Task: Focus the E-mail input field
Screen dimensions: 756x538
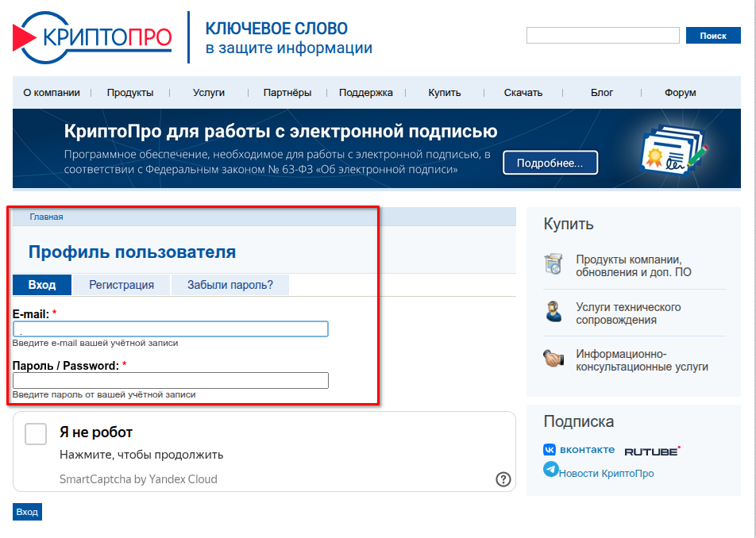Action: [171, 329]
